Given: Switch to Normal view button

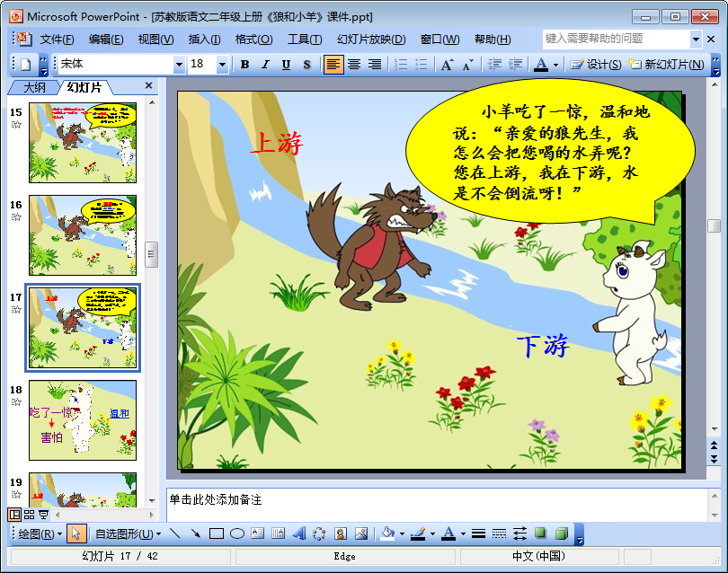Looking at the screenshot, I should [15, 514].
